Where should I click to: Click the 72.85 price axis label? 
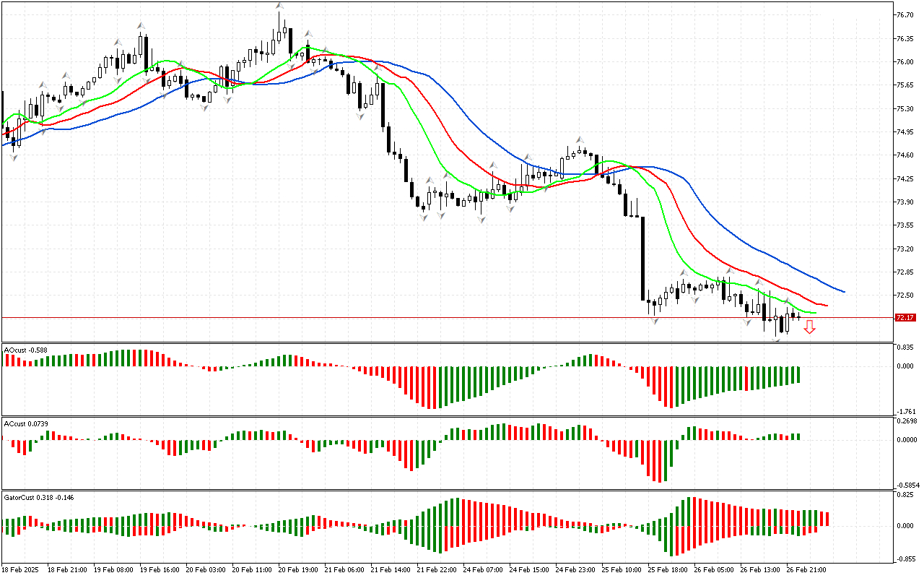(x=905, y=272)
